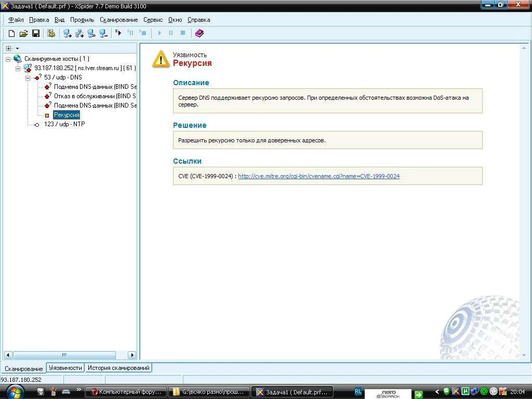Open the CVE-1999-0024 mitre.org link

[318, 176]
